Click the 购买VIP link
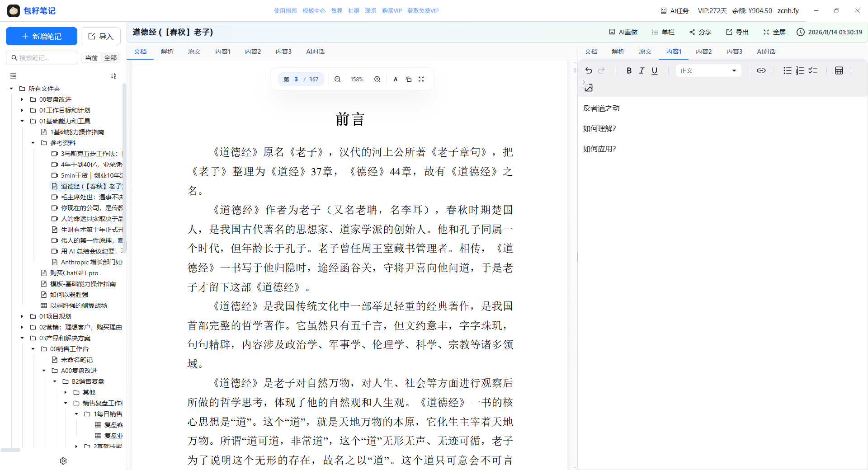This screenshot has width=868, height=470. pyautogui.click(x=392, y=11)
